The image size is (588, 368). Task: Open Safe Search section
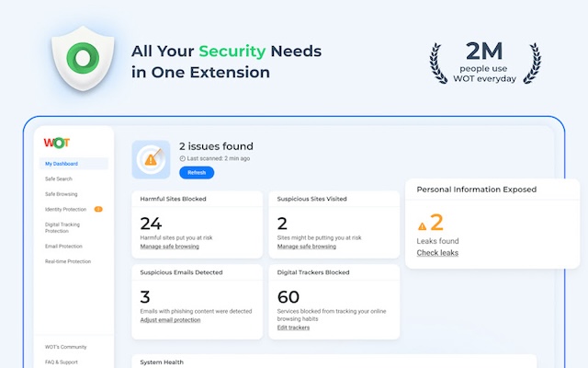pos(59,178)
